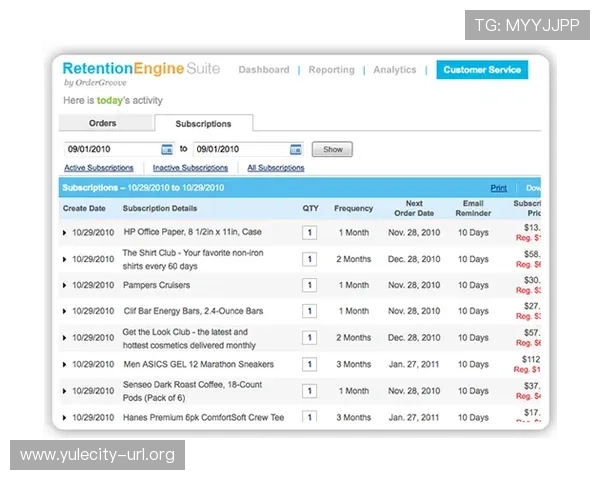The width and height of the screenshot is (600, 480).
Task: Open the Analytics section
Action: [395, 70]
